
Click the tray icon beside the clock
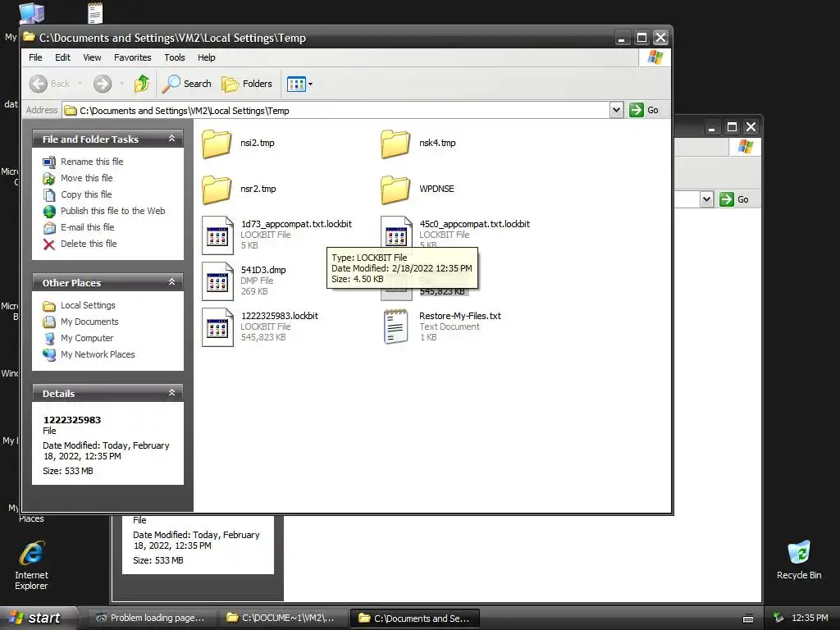(x=779, y=618)
